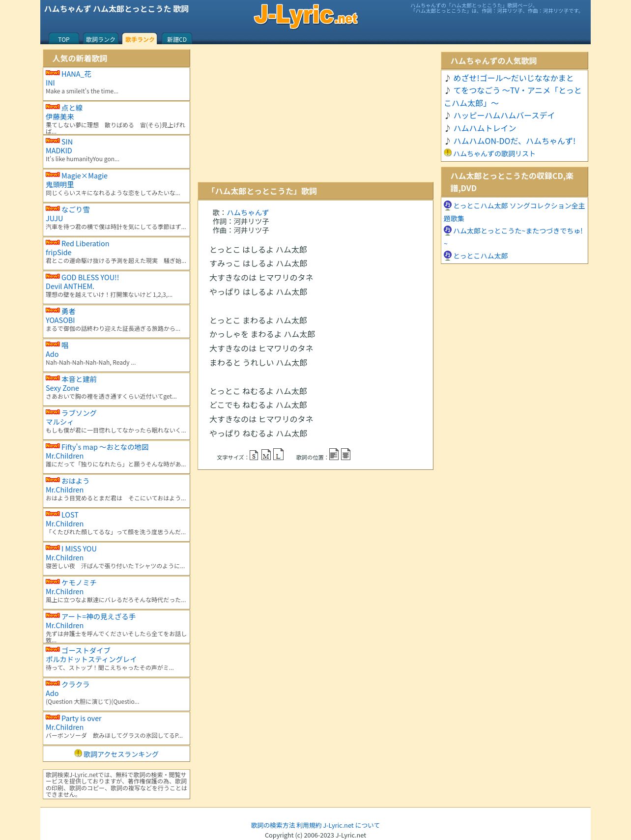
Task: Click the J-Lyric.net logo
Action: pyautogui.click(x=306, y=16)
